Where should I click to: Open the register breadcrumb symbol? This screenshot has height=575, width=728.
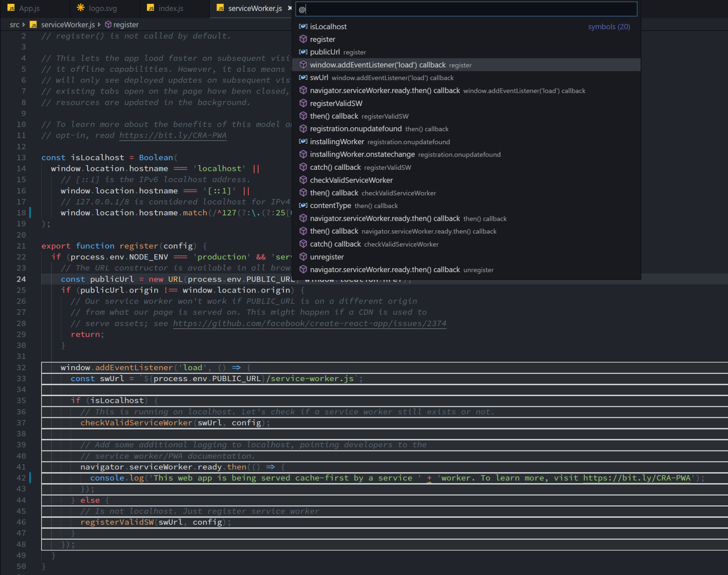(126, 24)
